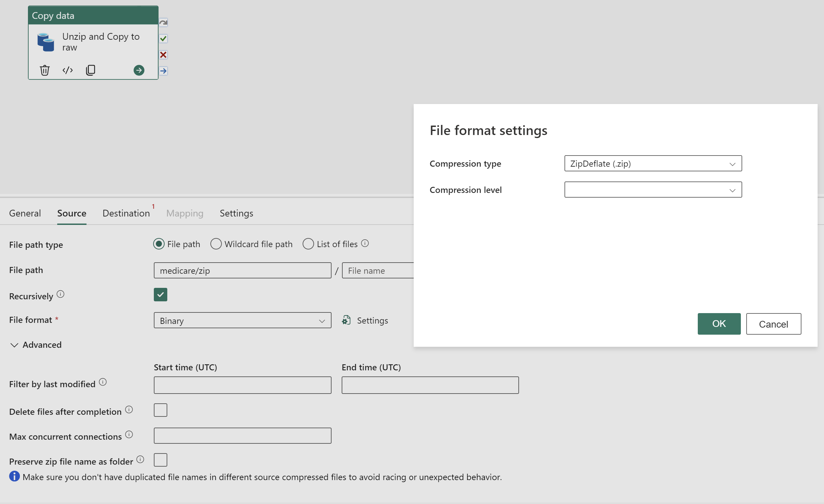Clone the activity using copy icon

click(91, 70)
